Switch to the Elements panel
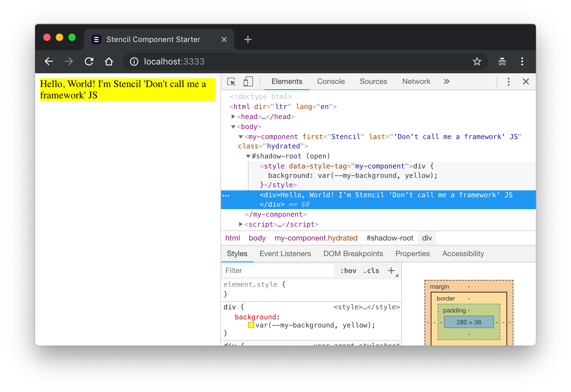Image resolution: width=571 pixels, height=392 pixels. (287, 81)
